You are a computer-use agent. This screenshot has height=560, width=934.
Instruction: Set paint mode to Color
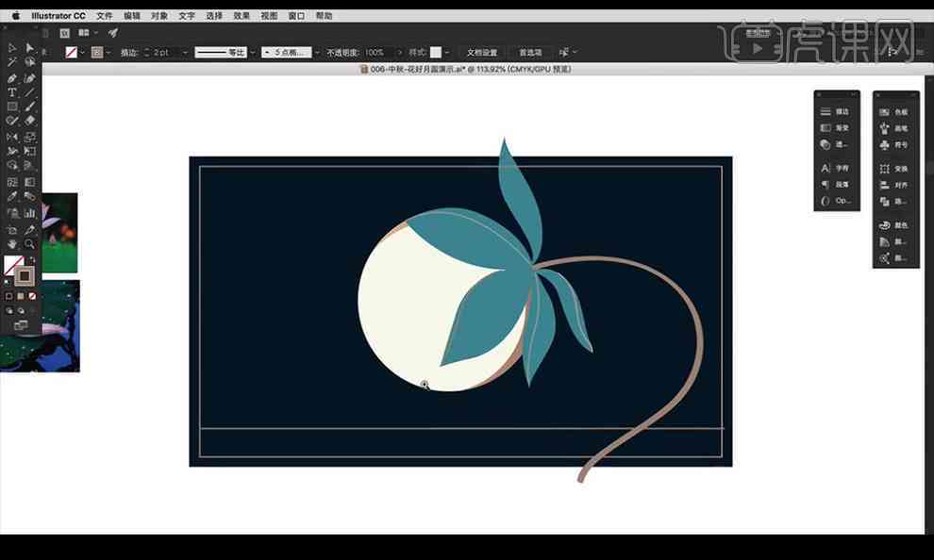pyautogui.click(x=8, y=296)
